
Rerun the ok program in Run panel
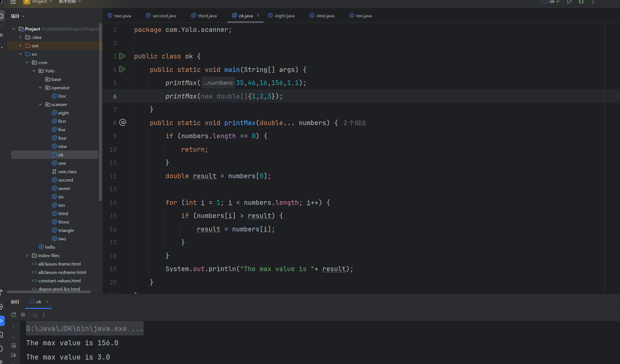13,315
